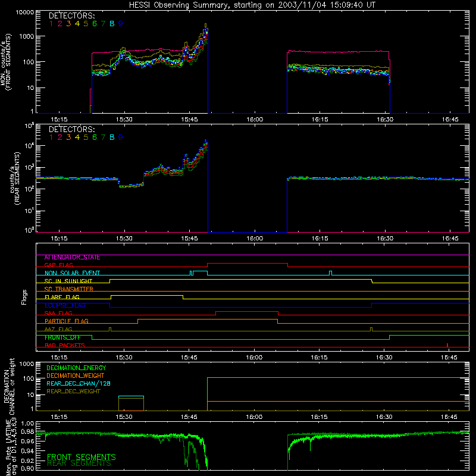476x476 pixels.
Task: Click the PARTICLE_FLAG label
Action: pos(67,321)
